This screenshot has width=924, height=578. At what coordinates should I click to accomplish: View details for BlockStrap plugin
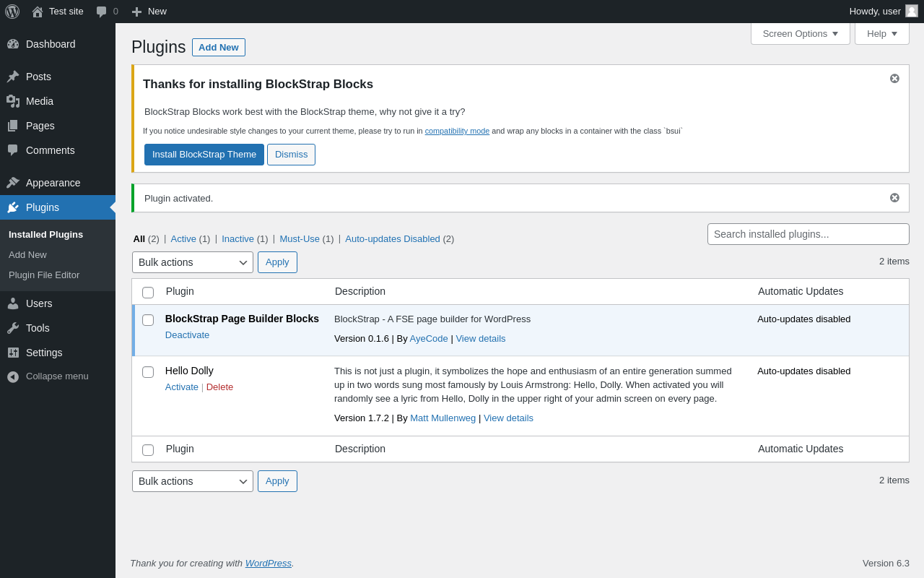(x=481, y=339)
